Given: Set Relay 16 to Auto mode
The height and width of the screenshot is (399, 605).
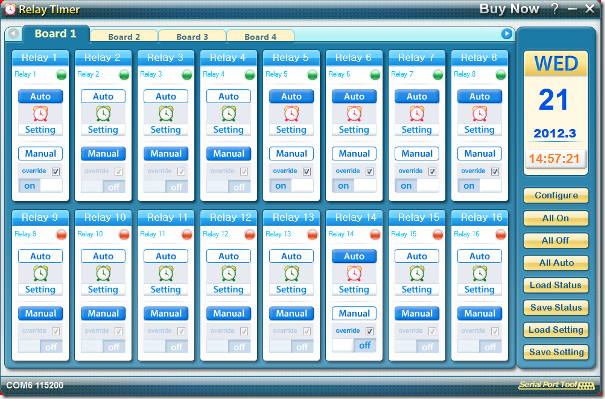Looking at the screenshot, I should coord(480,256).
